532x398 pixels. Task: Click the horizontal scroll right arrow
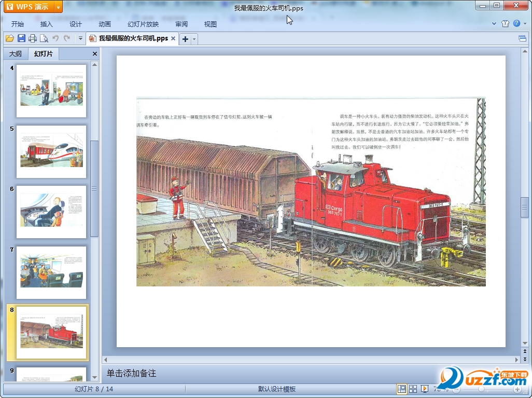[517, 359]
